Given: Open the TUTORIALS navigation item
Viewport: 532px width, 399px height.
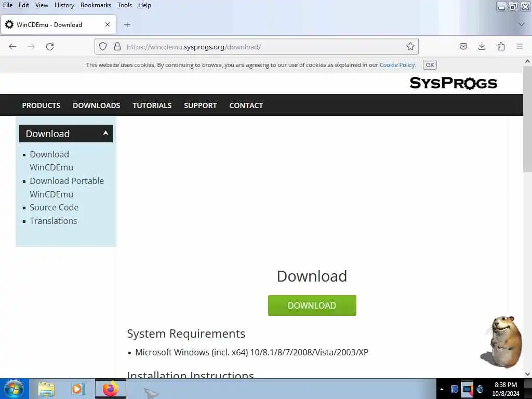Looking at the screenshot, I should (x=152, y=105).
